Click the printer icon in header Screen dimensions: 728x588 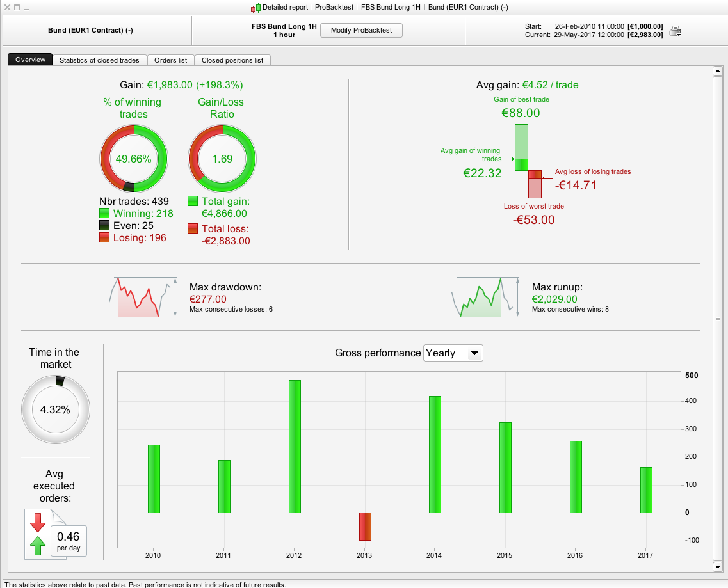click(675, 31)
